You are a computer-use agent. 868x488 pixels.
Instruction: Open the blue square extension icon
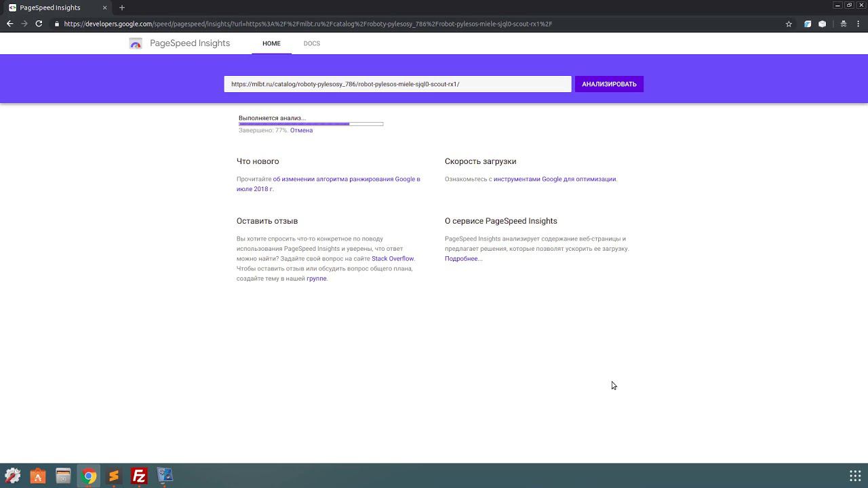pos(808,24)
